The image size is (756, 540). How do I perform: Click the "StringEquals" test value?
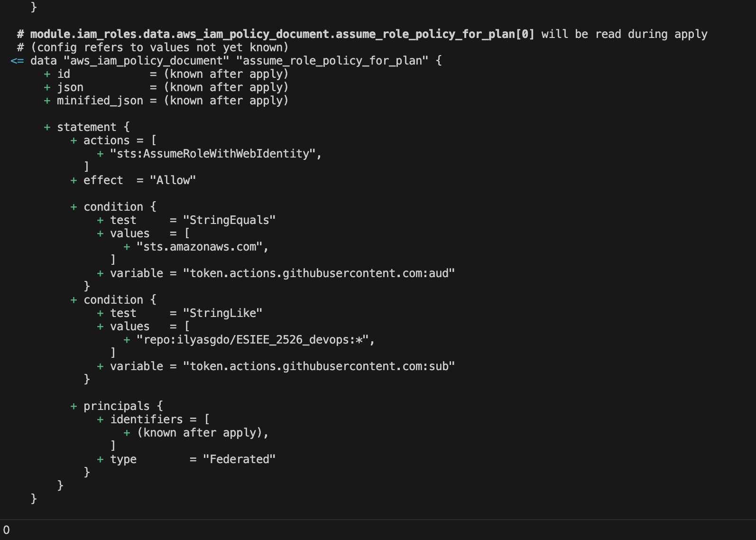click(x=229, y=220)
